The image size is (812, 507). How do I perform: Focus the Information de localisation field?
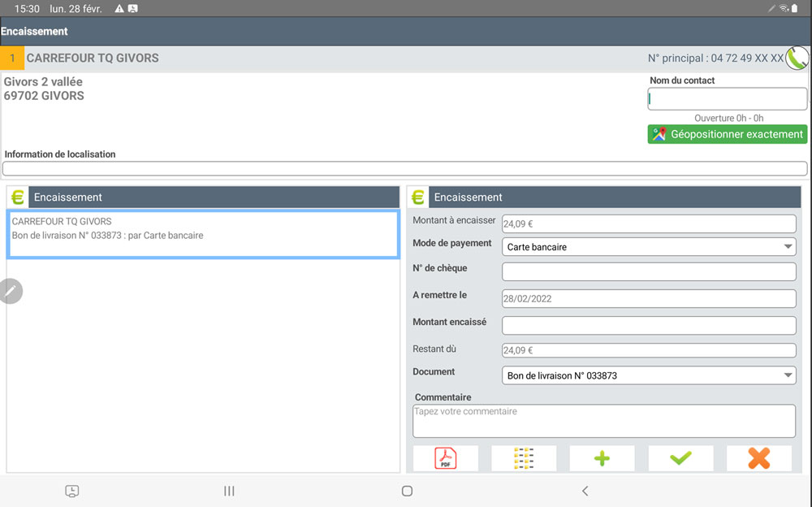(x=405, y=168)
